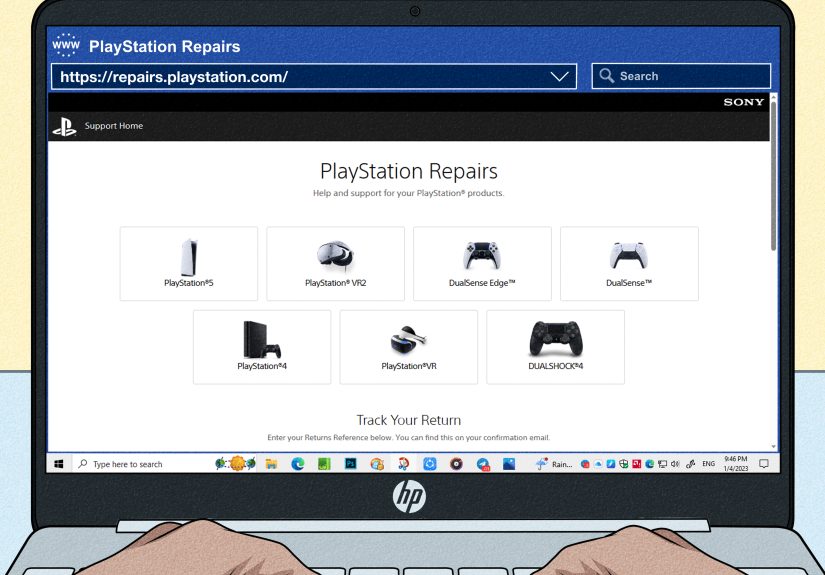Open File Explorer from the taskbar
This screenshot has height=575, width=825.
[271, 464]
